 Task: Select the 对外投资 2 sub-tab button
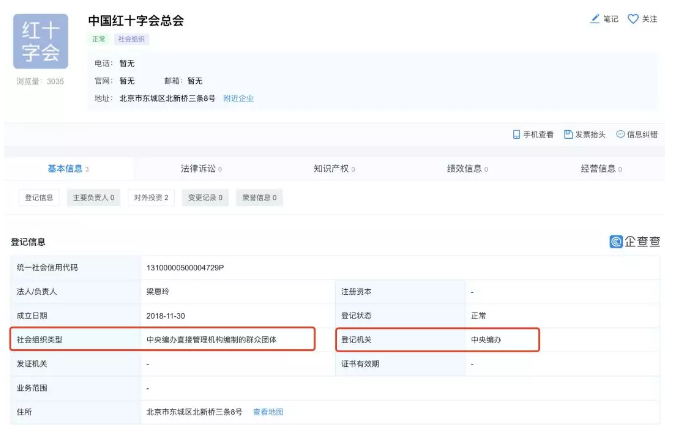[x=151, y=198]
